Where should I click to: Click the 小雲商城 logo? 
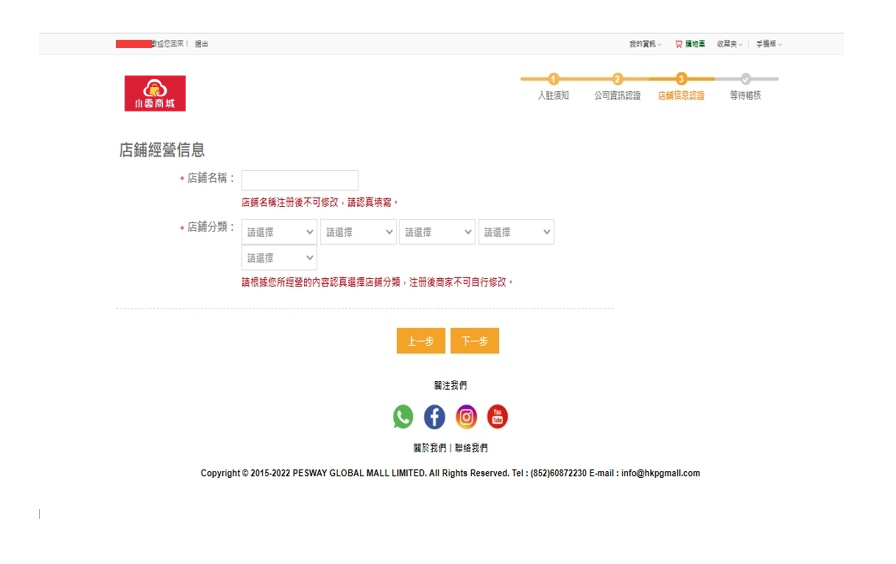pos(155,92)
